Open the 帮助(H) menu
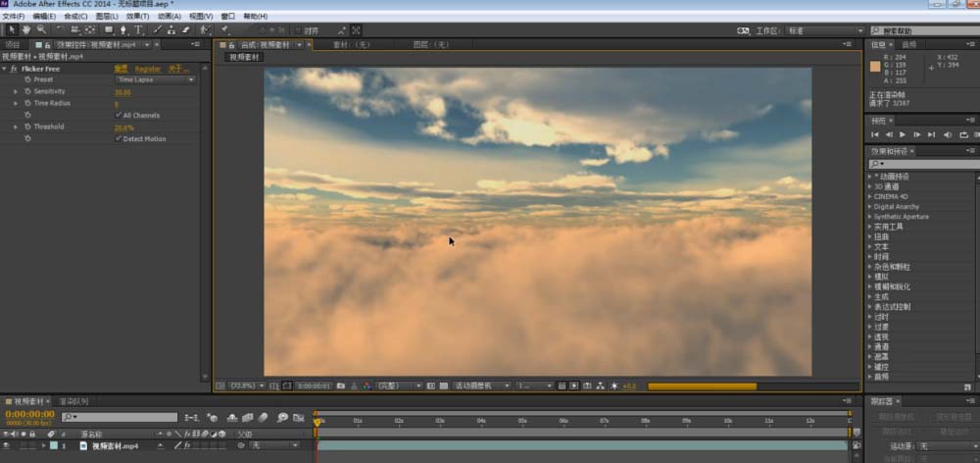This screenshot has width=980, height=463. [x=255, y=17]
